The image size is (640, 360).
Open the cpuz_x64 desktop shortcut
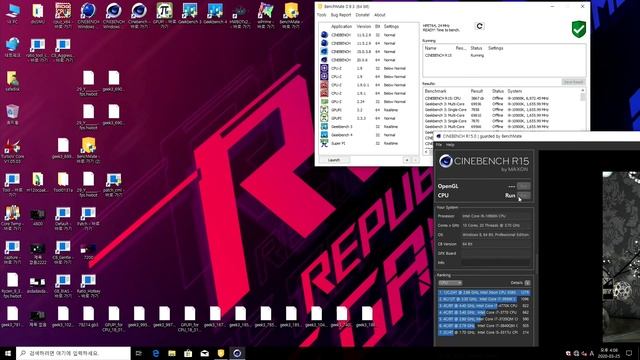click(x=63, y=16)
